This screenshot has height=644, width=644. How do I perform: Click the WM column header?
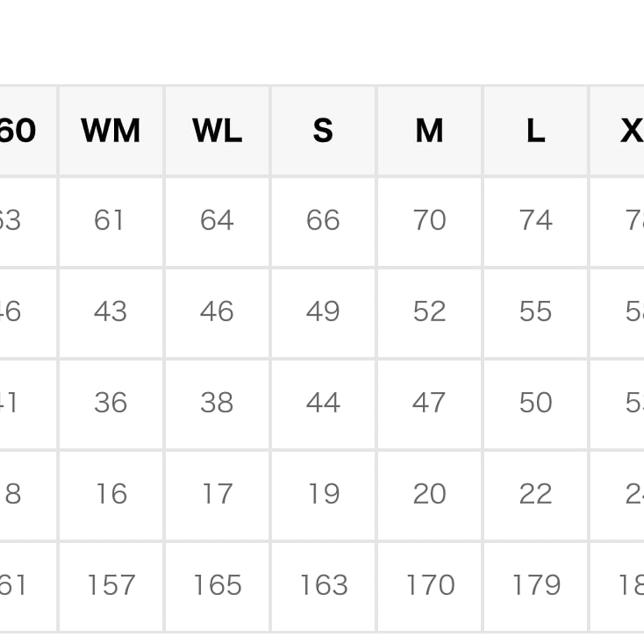point(111,131)
